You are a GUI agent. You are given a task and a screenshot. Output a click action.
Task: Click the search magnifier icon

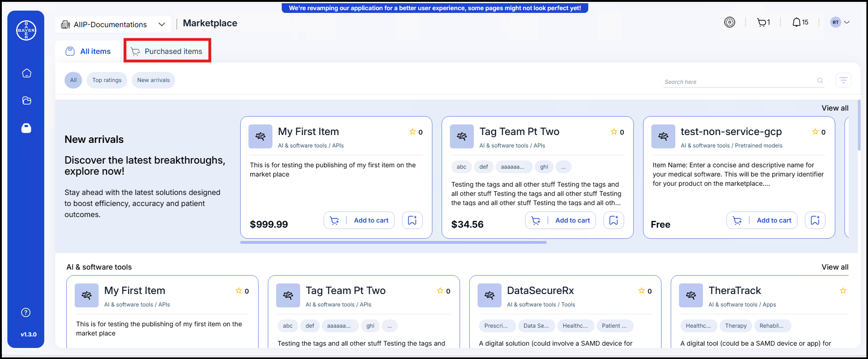click(820, 81)
